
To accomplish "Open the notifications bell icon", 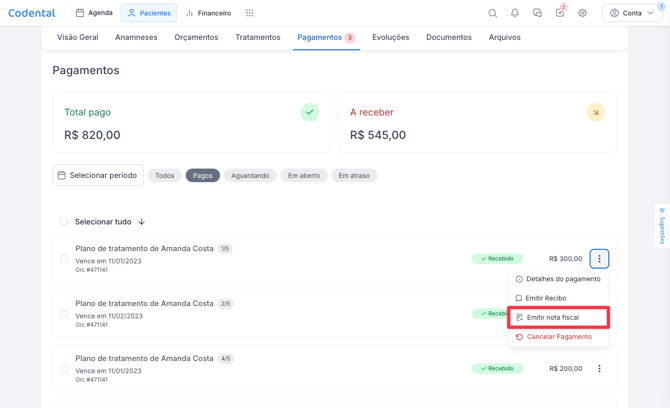I will coord(514,13).
